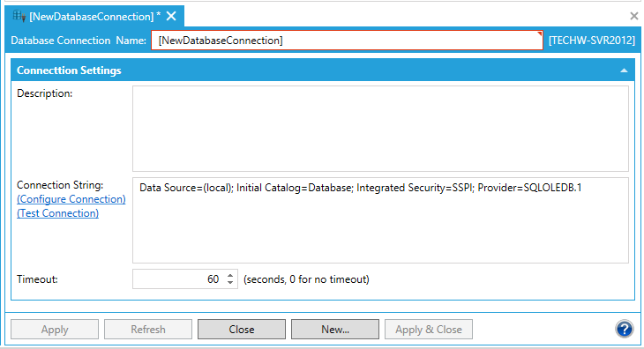Click the Apply button
Screen dimensions: 644x349
point(55,330)
